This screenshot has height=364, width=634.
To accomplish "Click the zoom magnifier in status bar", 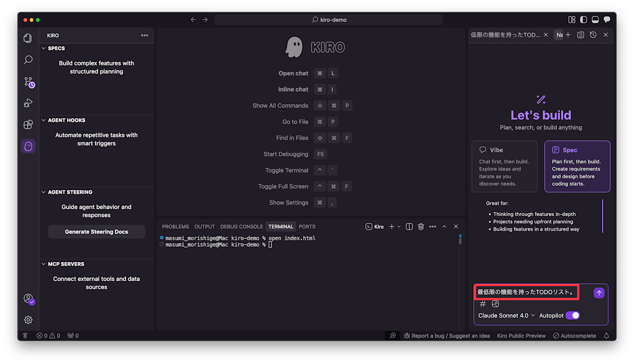I will 393,335.
